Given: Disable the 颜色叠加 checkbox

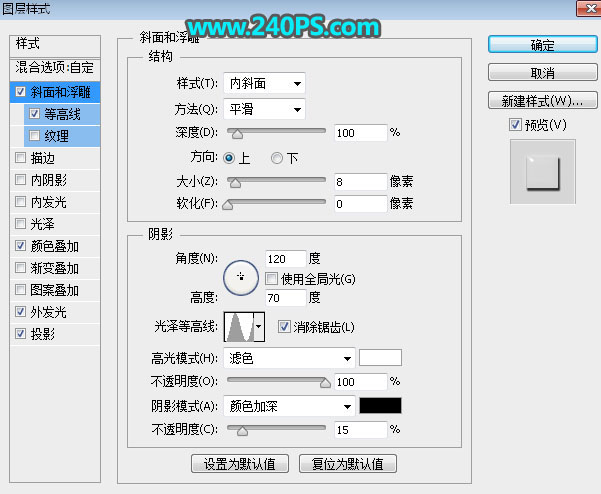Looking at the screenshot, I should click(x=20, y=246).
